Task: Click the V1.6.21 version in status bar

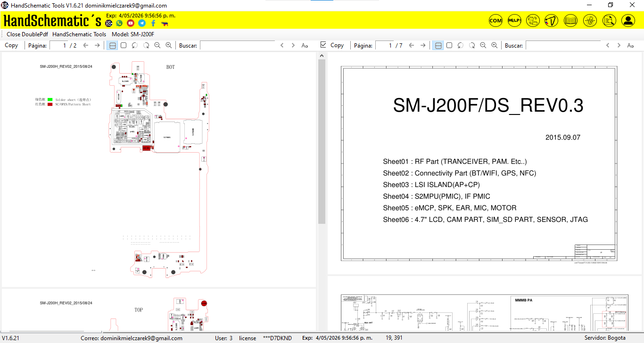Action: point(10,338)
